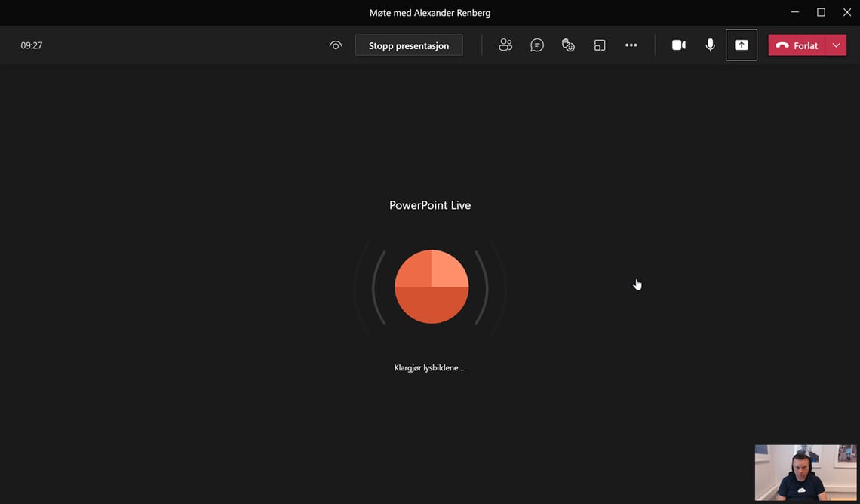Image resolution: width=860 pixels, height=504 pixels.
Task: Open the more actions menu
Action: 631,45
